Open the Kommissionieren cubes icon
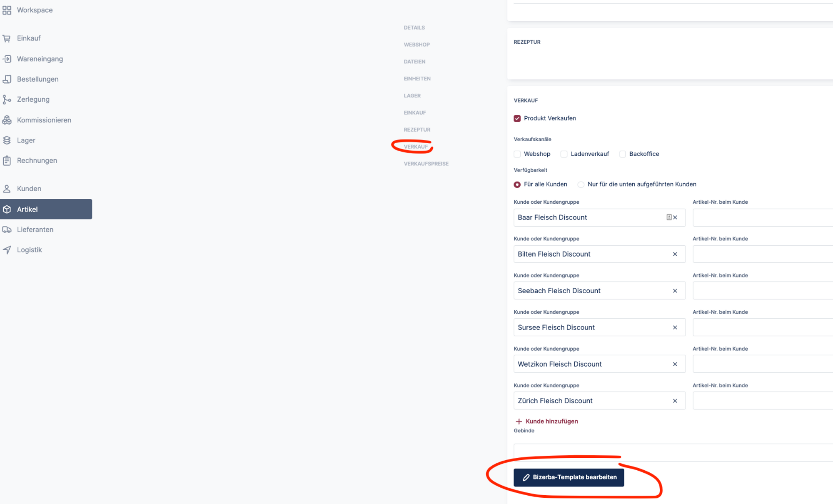Screen dimensions: 833x504 coord(7,120)
